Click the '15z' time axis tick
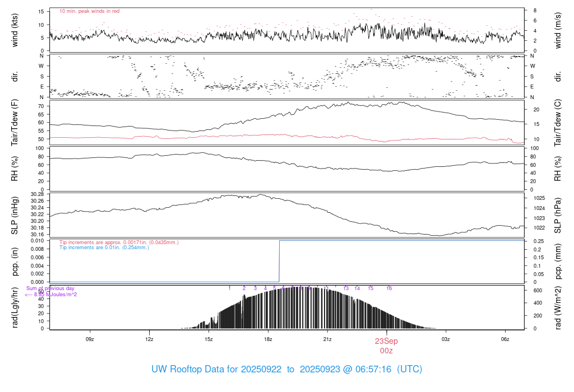574x392 pixels. pyautogui.click(x=209, y=339)
